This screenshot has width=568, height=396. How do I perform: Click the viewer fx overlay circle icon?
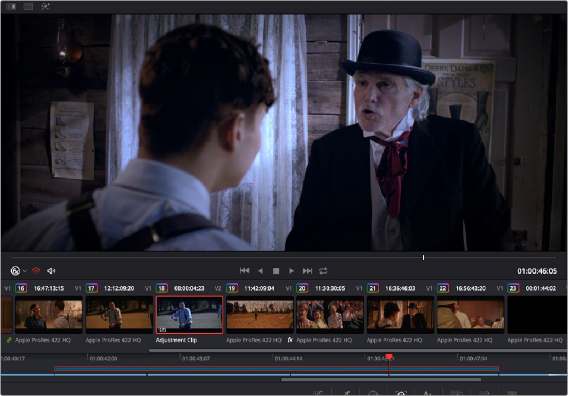click(x=15, y=271)
